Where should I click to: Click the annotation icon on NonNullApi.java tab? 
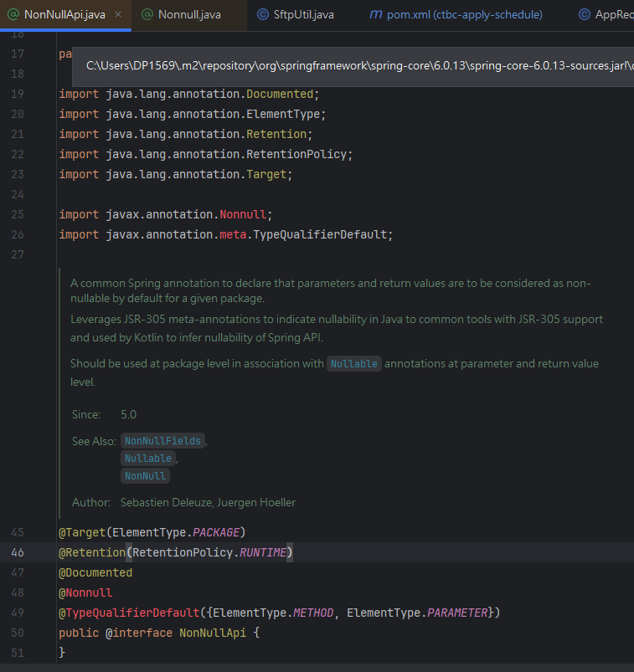tap(13, 14)
